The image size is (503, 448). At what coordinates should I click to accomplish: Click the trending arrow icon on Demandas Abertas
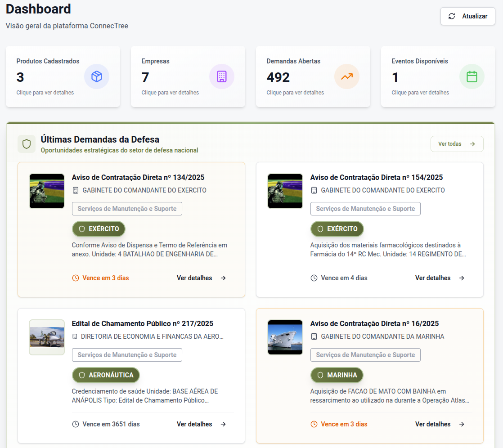[347, 76]
